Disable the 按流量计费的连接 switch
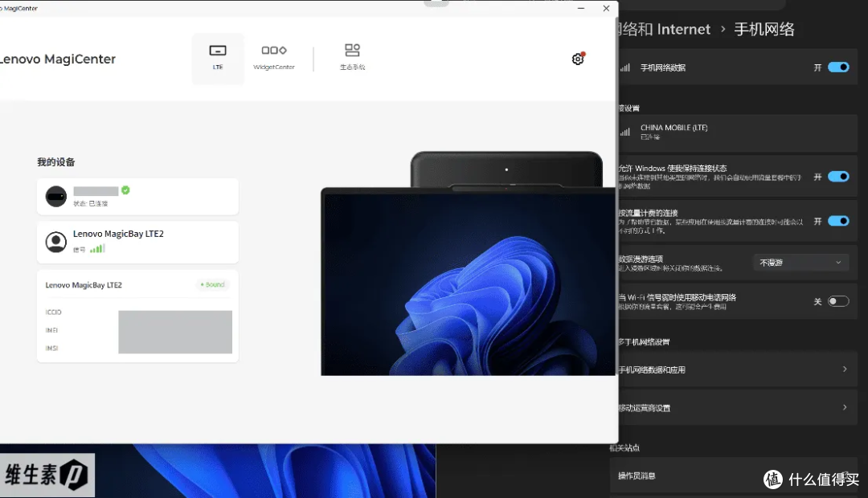The width and height of the screenshot is (868, 498). [x=838, y=221]
